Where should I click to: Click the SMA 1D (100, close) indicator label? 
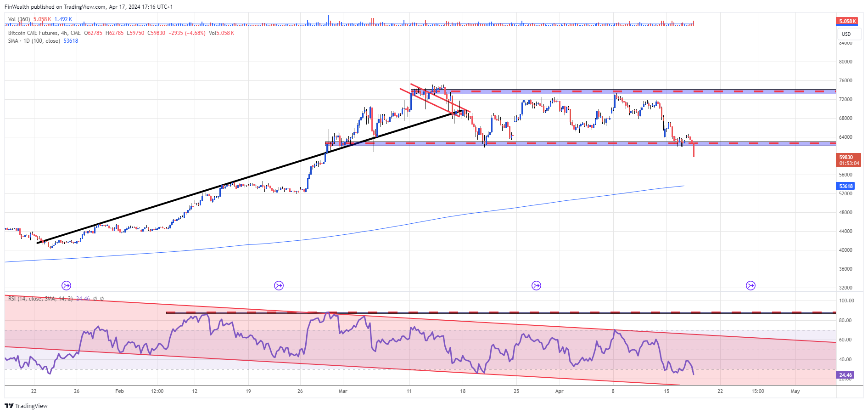[x=34, y=41]
